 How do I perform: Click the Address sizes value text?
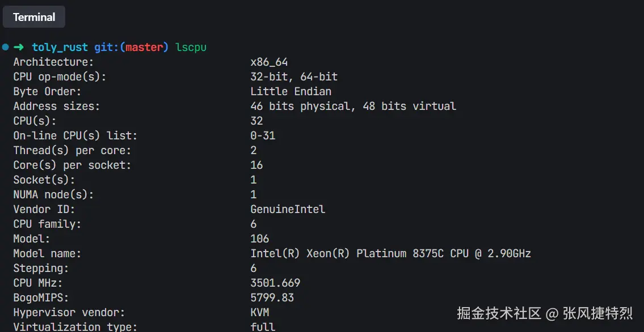tap(353, 106)
